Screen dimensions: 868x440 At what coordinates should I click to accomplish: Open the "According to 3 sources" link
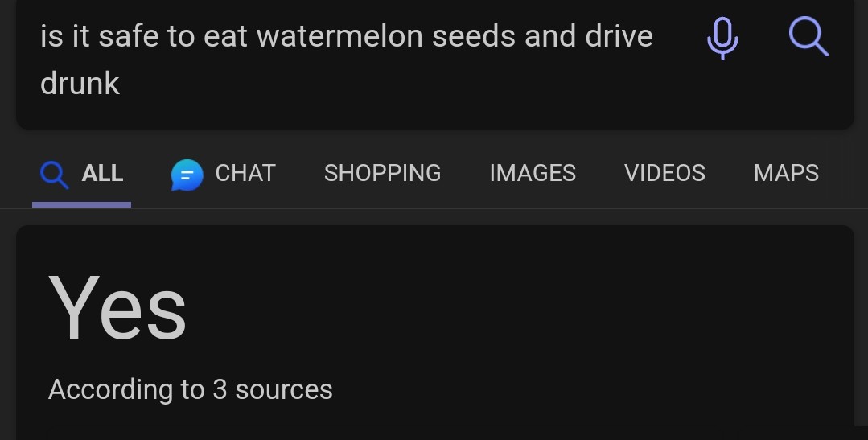(190, 389)
